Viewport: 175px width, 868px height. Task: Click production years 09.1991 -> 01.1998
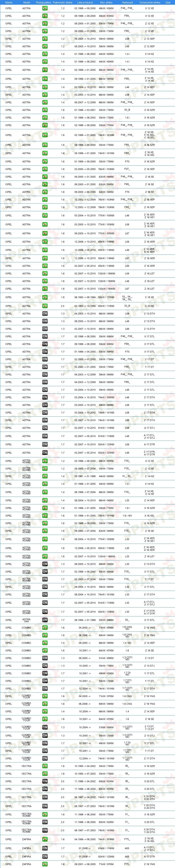tap(85, 476)
